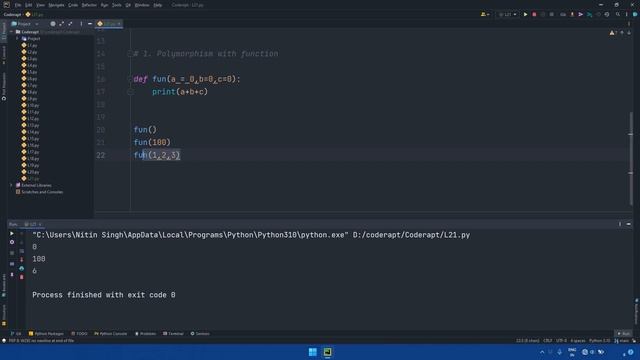Viewport: 640px width, 360px height.
Task: Open Run tool window options menu
Action: (x=620, y=224)
